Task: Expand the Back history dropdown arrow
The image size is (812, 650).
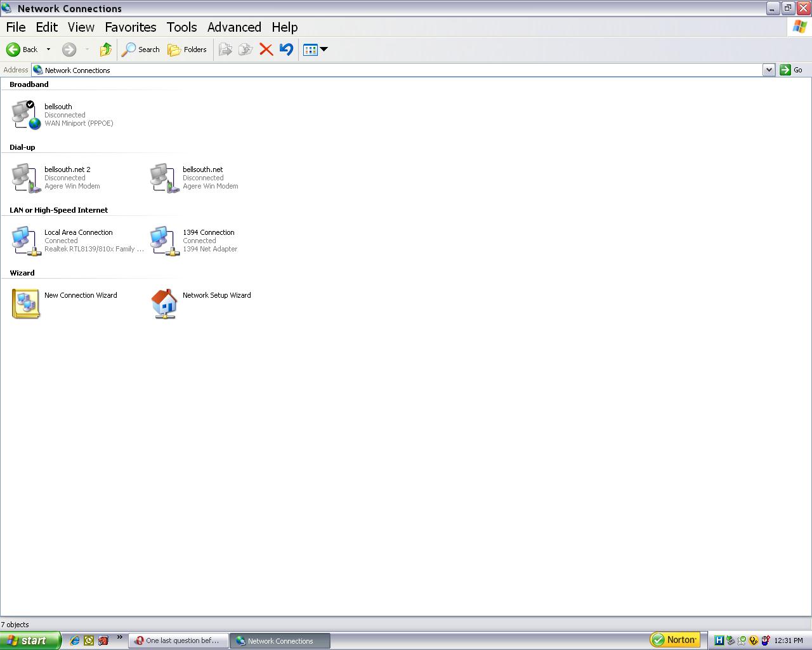Action: 48,50
